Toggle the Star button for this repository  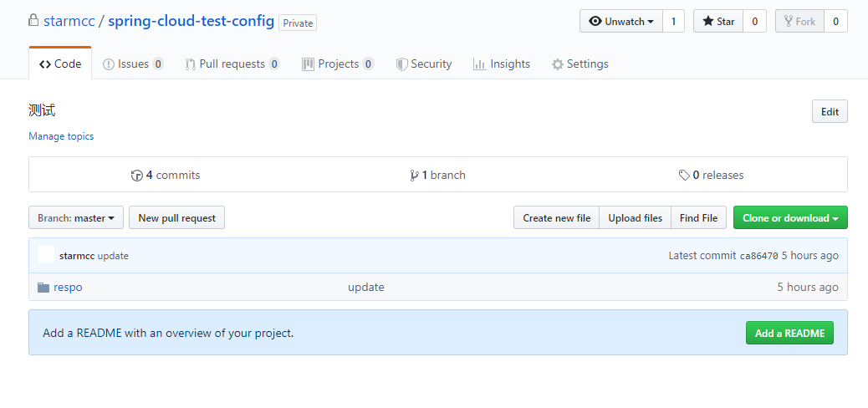click(718, 22)
